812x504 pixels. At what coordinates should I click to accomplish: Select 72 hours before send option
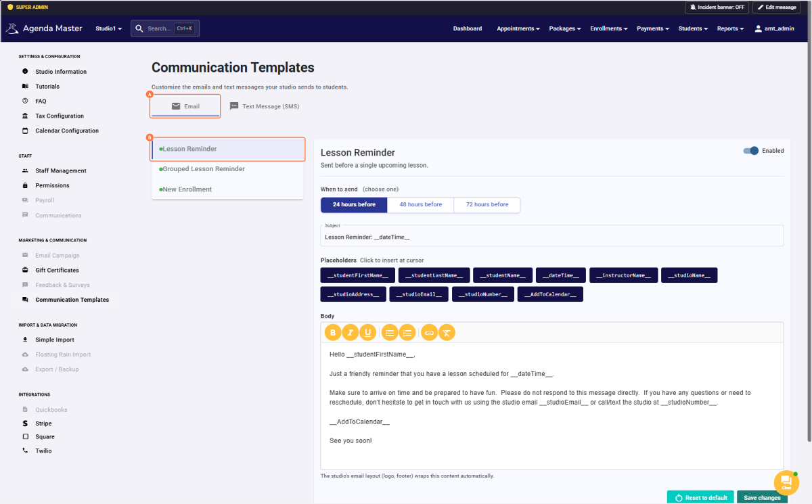(x=487, y=204)
